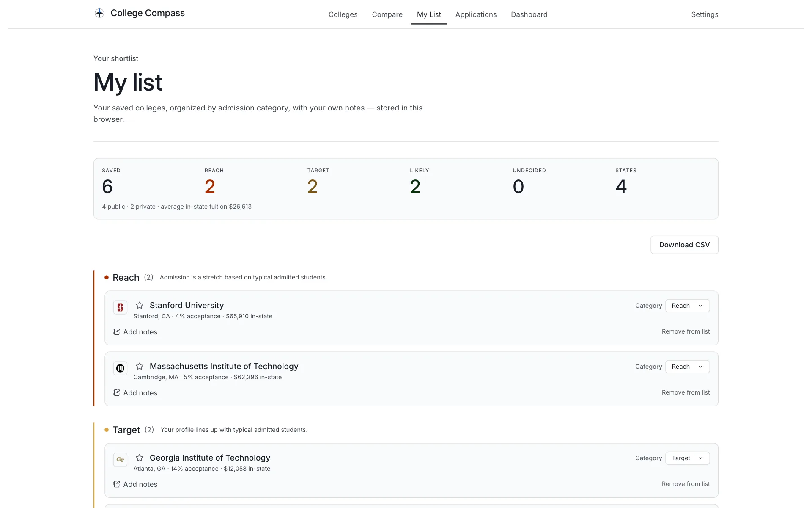Click the STATES stat value 4
Screen dimensions: 812x508
621,187
